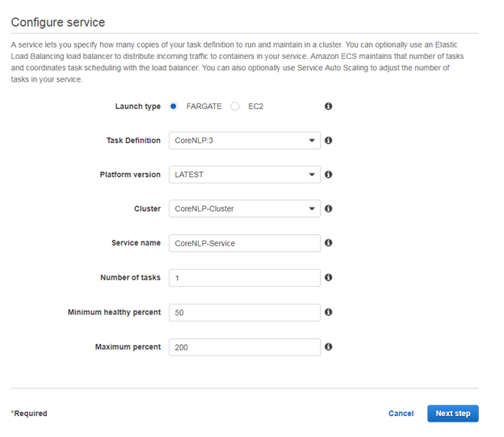
Task: Click the *Required note text
Action: [29, 414]
